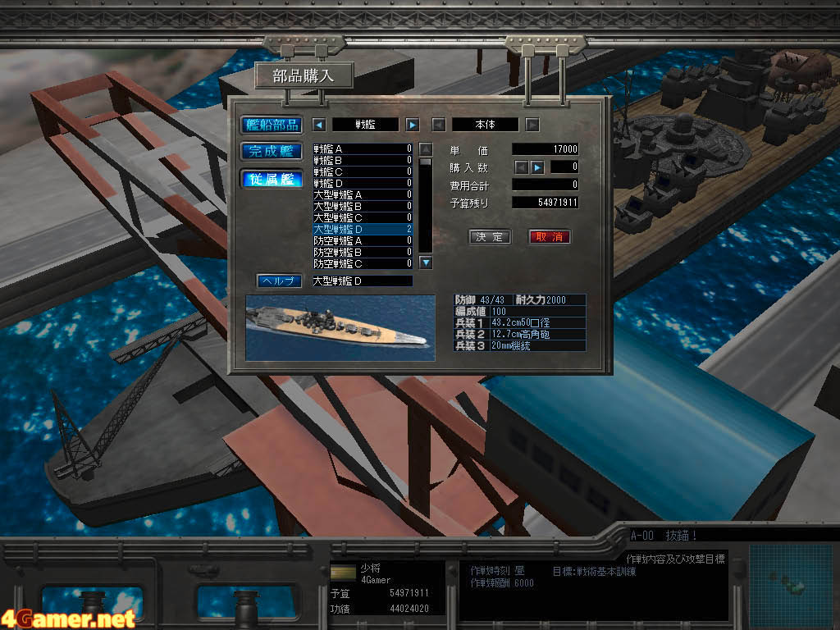Click the 兵装2 12.7cm高角砲 row
Screen dimensions: 840x630
click(519, 335)
